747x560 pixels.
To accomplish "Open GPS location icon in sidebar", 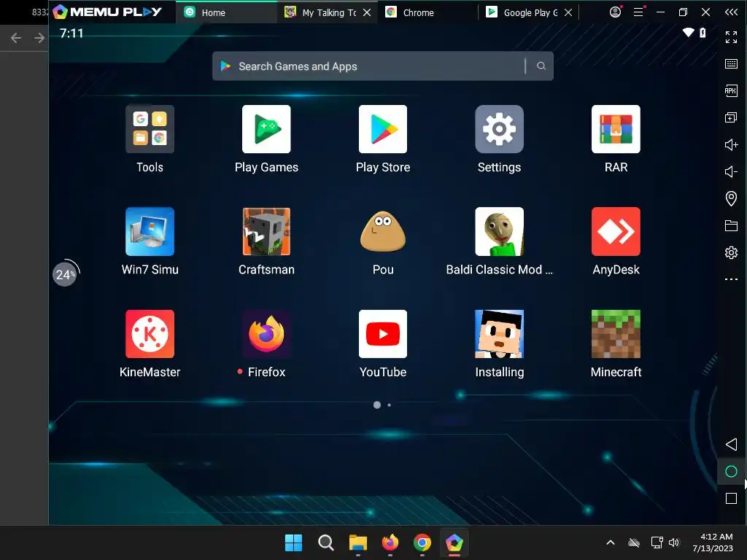I will click(x=731, y=198).
